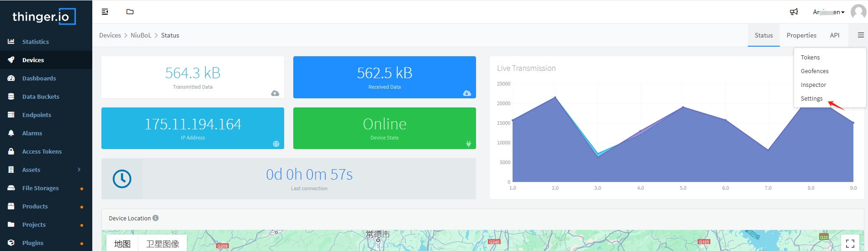Open Data Buckets in the sidebar

pos(41,96)
